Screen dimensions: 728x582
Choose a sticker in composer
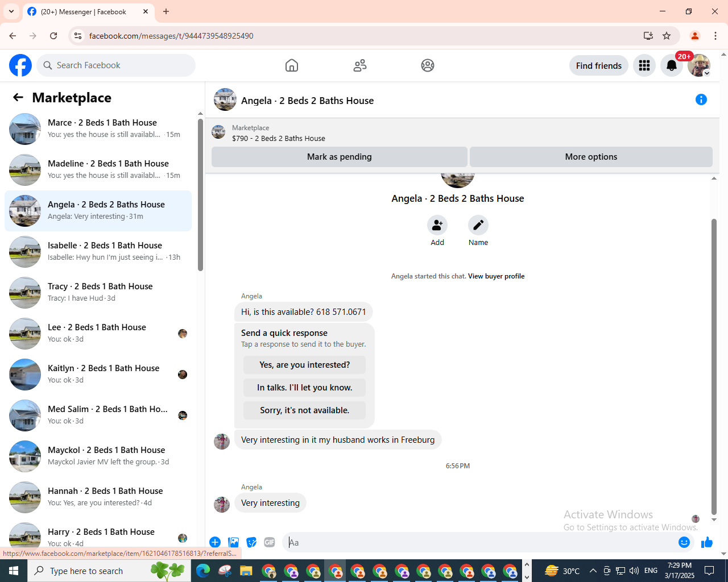click(251, 542)
